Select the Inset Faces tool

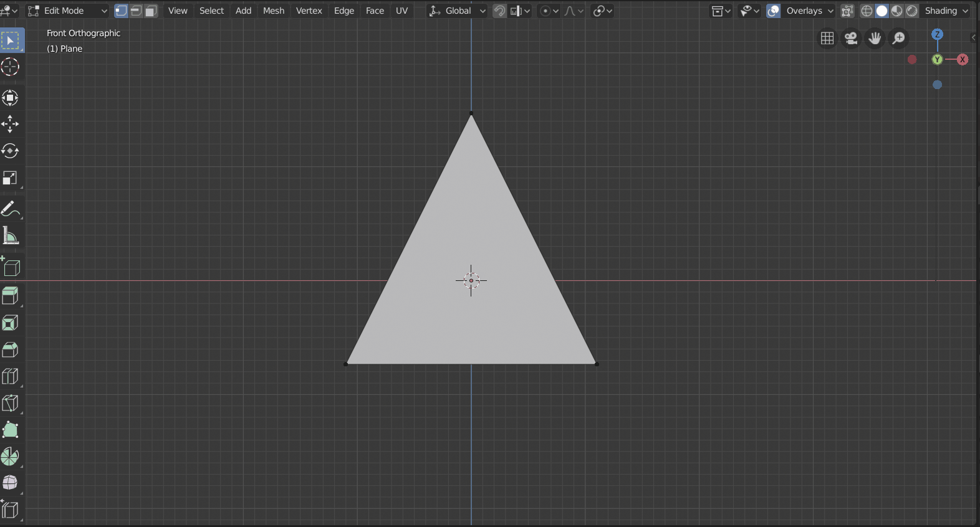pos(11,323)
